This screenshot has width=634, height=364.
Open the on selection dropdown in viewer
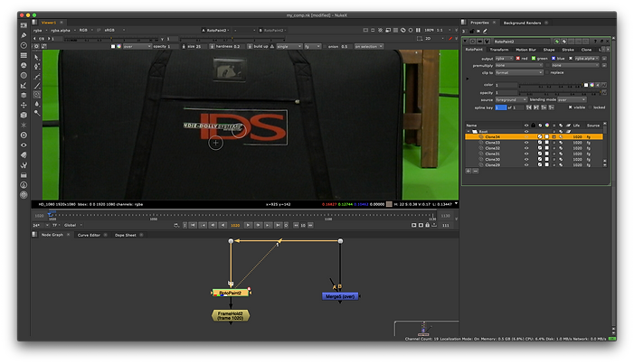368,46
